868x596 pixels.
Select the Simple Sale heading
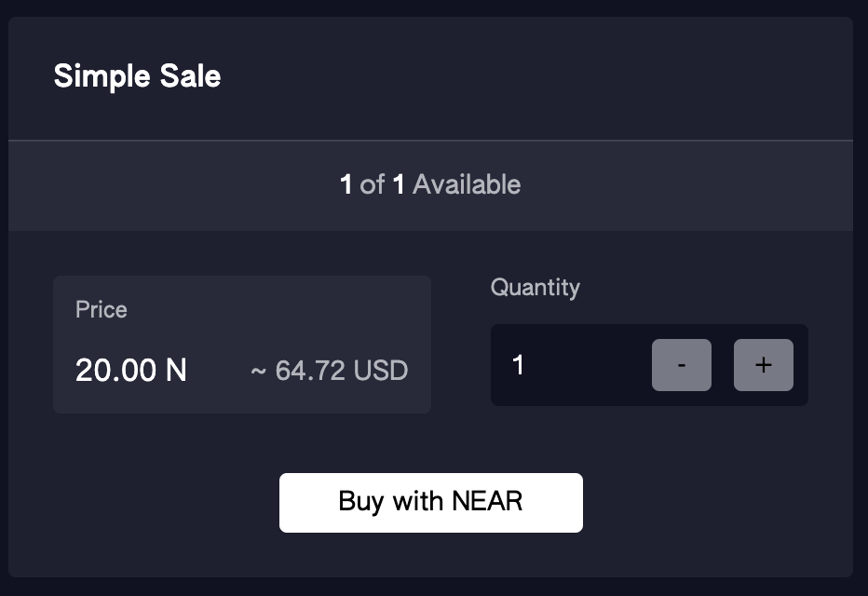point(137,75)
